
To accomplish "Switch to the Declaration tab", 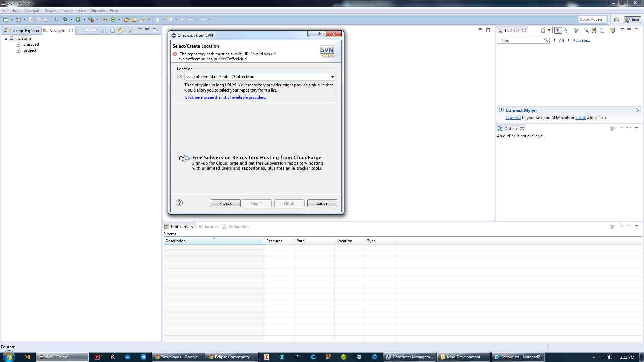I will [235, 227].
